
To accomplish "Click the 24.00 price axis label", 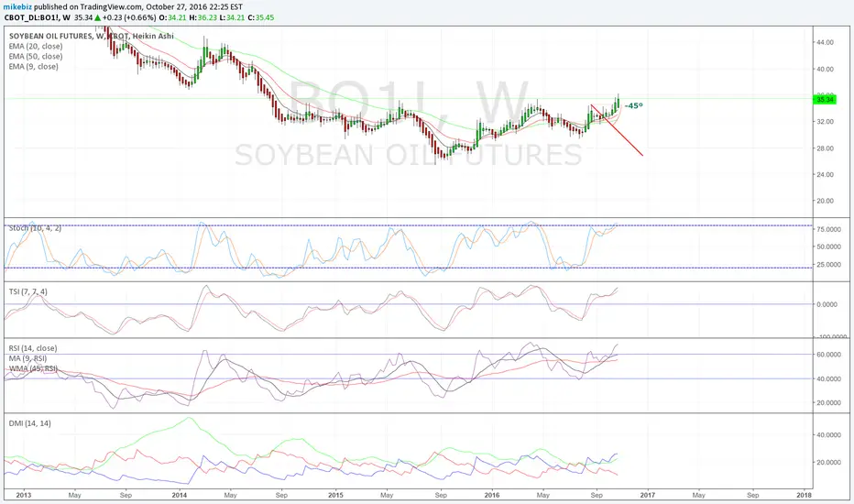I will pos(825,174).
